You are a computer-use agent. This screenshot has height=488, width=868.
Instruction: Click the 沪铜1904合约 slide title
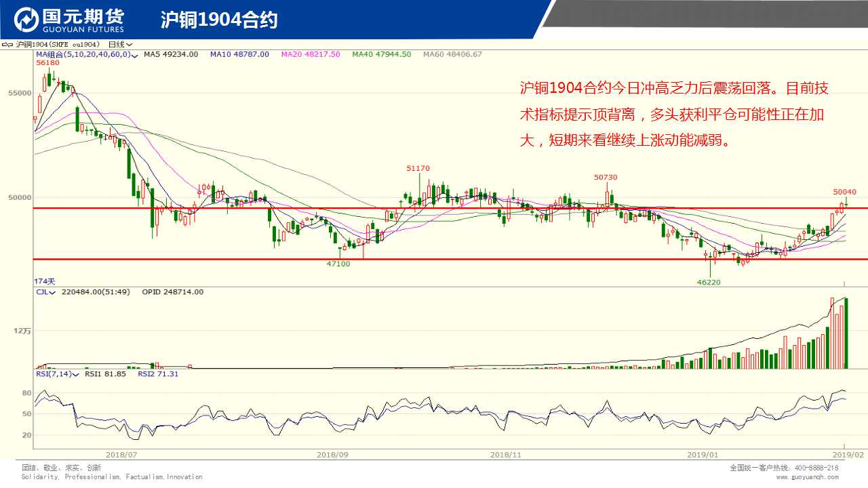pos(219,20)
